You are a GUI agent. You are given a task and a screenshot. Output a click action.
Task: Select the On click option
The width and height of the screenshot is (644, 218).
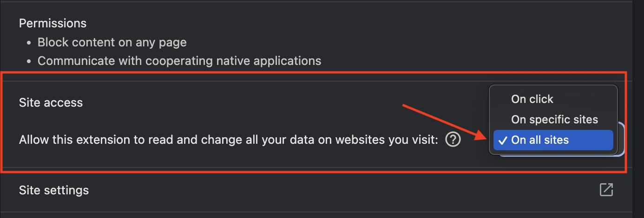(532, 99)
